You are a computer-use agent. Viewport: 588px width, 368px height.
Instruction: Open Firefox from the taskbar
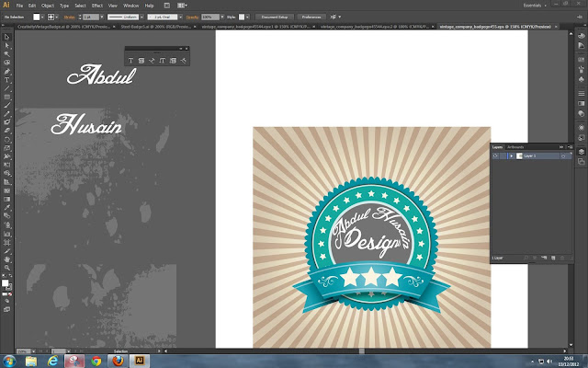click(x=118, y=362)
